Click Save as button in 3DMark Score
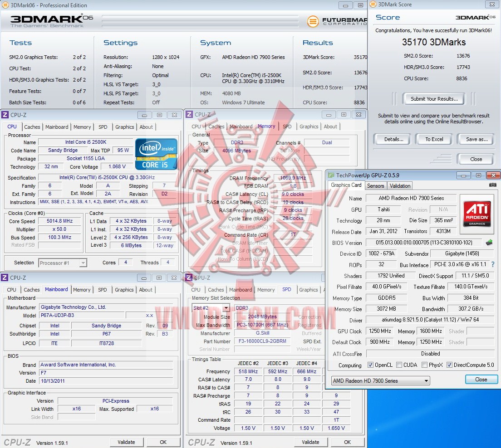The image size is (501, 448). pyautogui.click(x=476, y=139)
